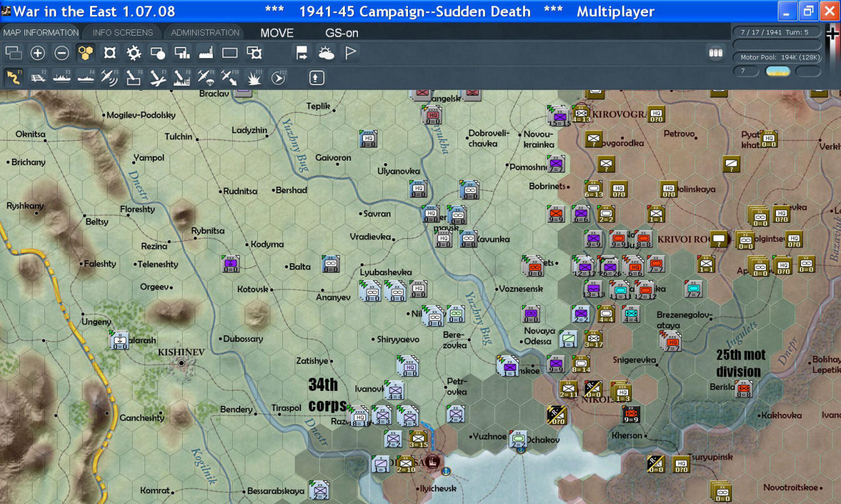The image size is (841, 504).
Task: Click the German cross flag icon
Action: [x=832, y=34]
